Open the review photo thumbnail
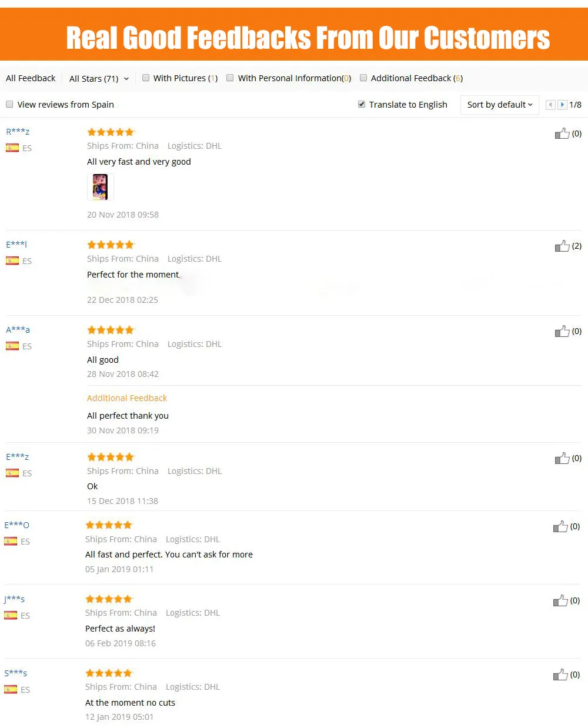The width and height of the screenshot is (588, 728). (x=101, y=187)
